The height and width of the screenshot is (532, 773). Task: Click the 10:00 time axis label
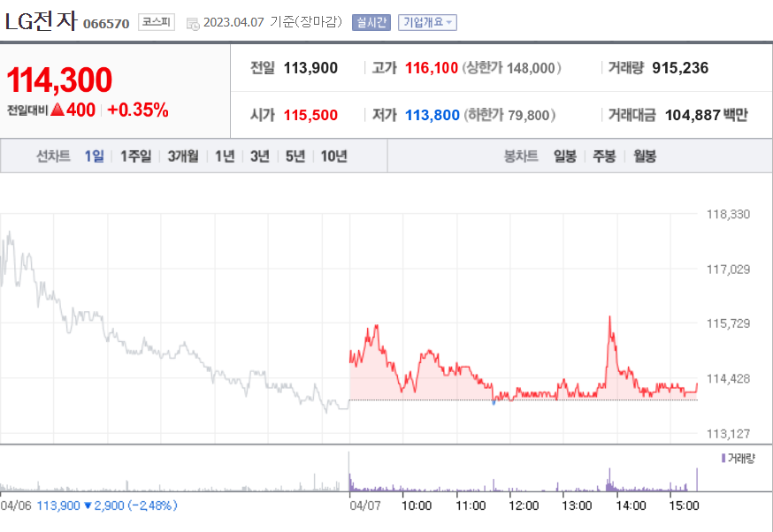coord(417,505)
